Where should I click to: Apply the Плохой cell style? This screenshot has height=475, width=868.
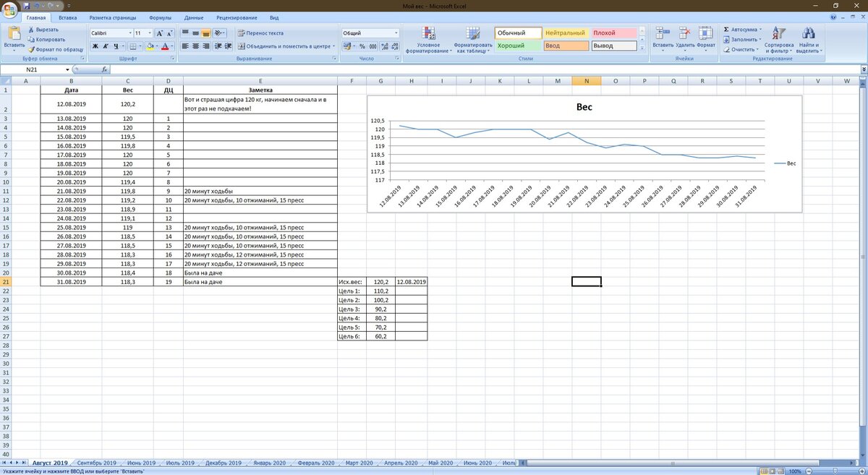click(x=614, y=33)
